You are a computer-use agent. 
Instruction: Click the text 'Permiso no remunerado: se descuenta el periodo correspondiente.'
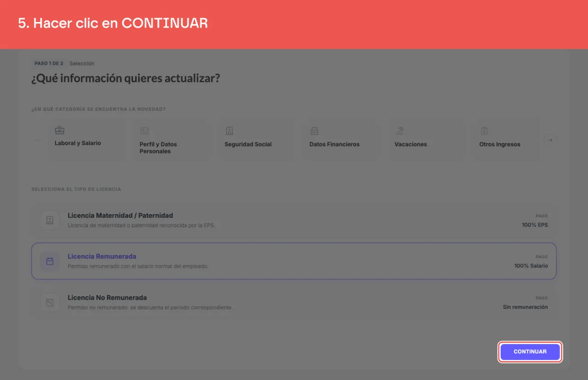[x=150, y=307]
